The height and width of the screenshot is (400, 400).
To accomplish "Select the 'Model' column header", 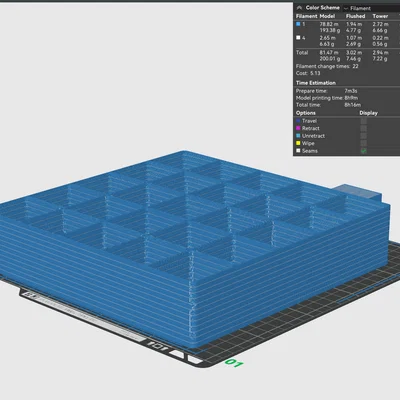I will click(327, 16).
